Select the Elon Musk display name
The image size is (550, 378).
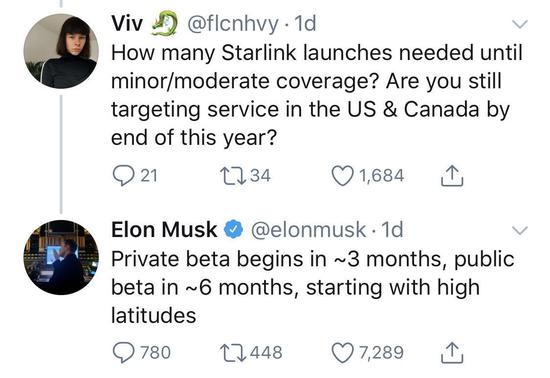coord(164,230)
